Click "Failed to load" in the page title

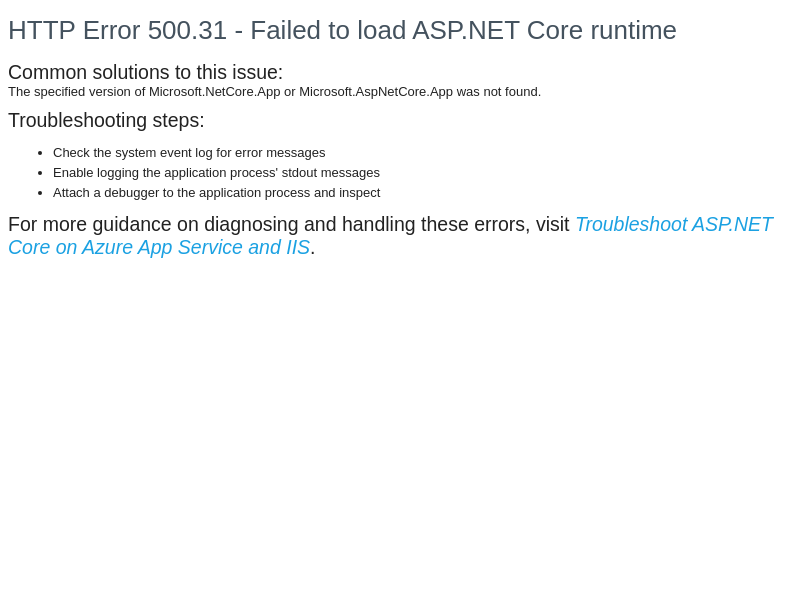click(x=328, y=31)
